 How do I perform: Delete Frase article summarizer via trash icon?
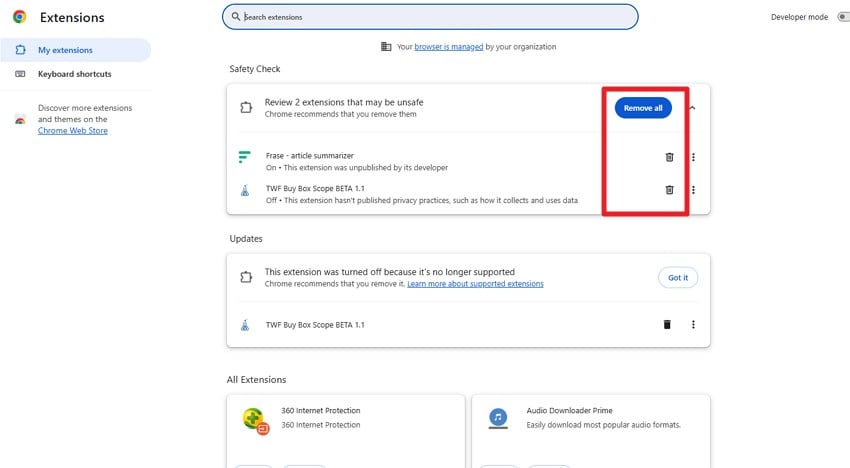(x=669, y=157)
